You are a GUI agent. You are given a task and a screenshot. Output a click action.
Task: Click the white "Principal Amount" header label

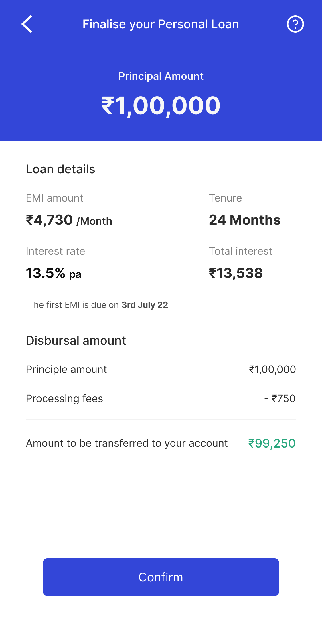coord(161,76)
